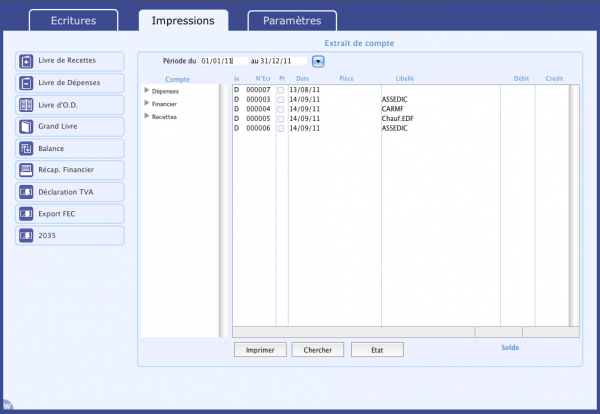Select the Financier tree item label

pyautogui.click(x=164, y=104)
